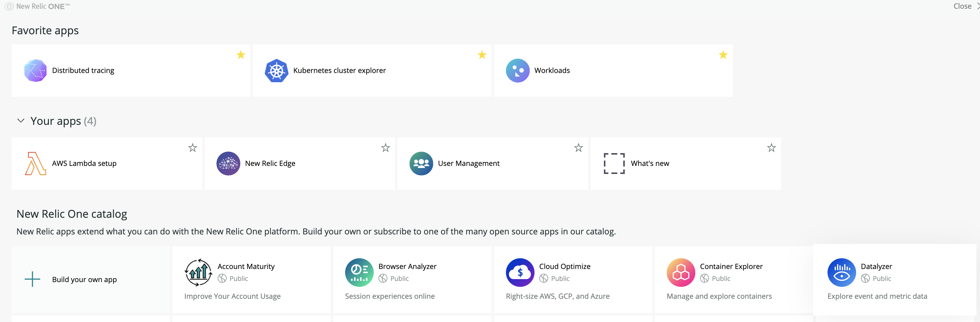Click 'Improve Your Account Usage' description
Viewport: 980px width, 322px height.
coord(233,296)
